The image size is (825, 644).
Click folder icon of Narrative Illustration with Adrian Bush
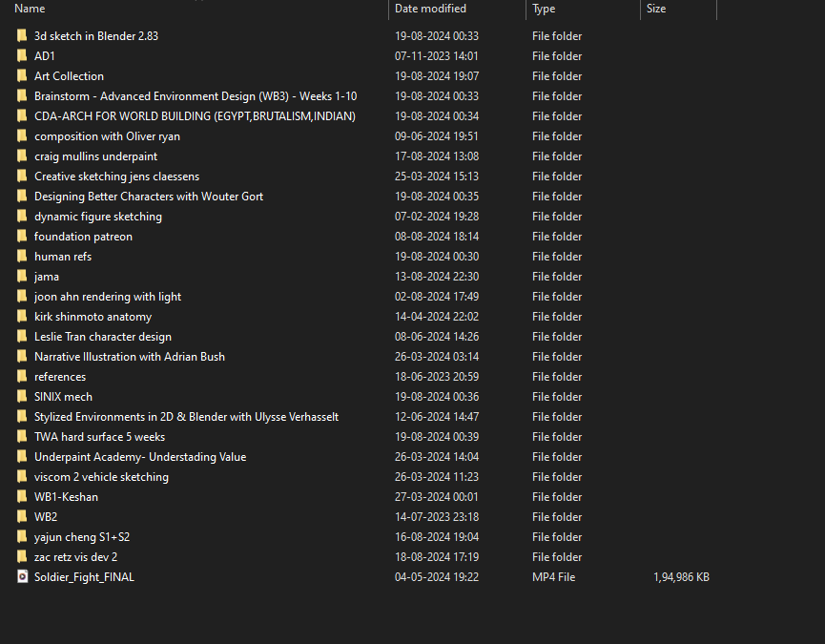[x=22, y=356]
